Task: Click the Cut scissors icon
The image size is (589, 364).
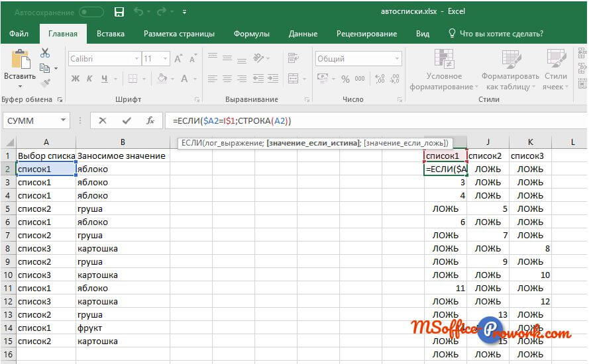Action: pyautogui.click(x=45, y=53)
